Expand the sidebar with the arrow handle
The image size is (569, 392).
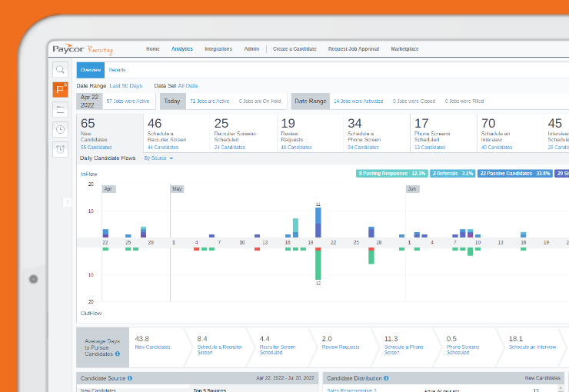click(x=67, y=202)
